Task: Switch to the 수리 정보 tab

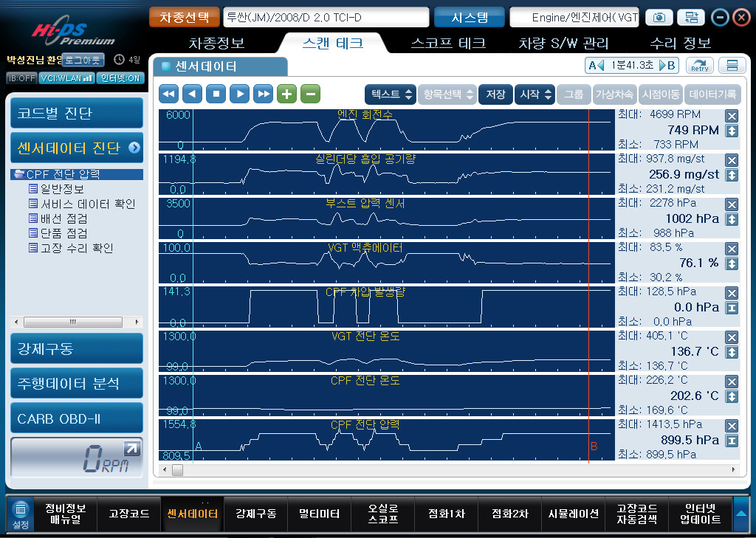Action: coord(680,44)
